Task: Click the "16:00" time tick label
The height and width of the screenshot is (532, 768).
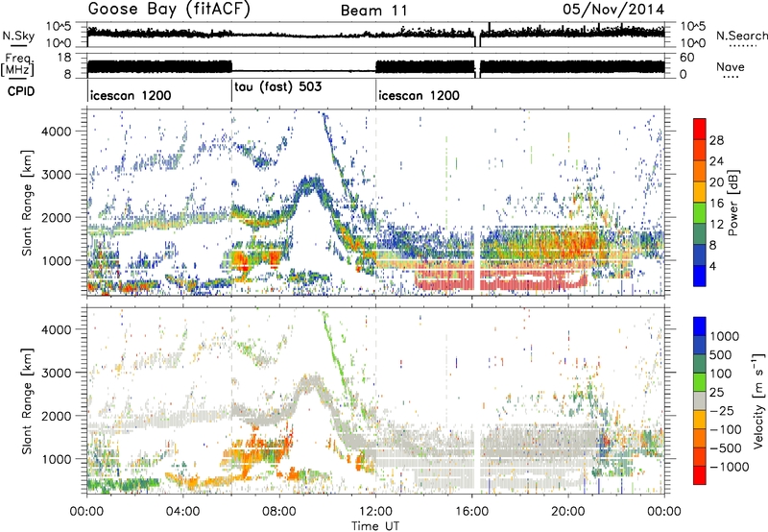Action: click(471, 512)
